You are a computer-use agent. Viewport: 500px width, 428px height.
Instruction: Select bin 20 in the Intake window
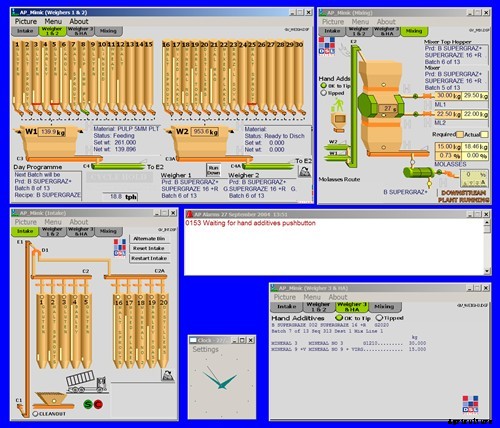coord(163,330)
